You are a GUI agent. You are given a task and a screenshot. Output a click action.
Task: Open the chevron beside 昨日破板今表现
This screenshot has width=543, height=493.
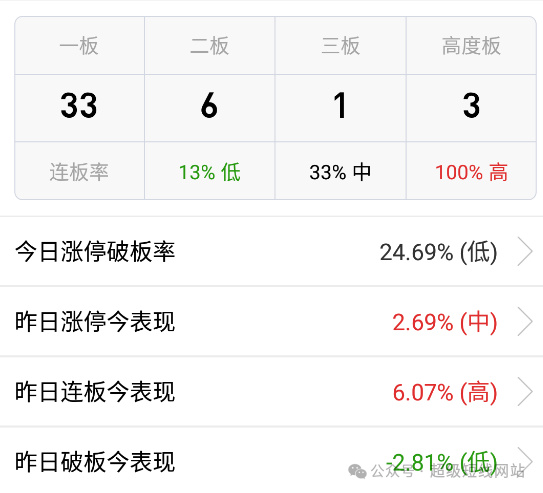click(525, 459)
